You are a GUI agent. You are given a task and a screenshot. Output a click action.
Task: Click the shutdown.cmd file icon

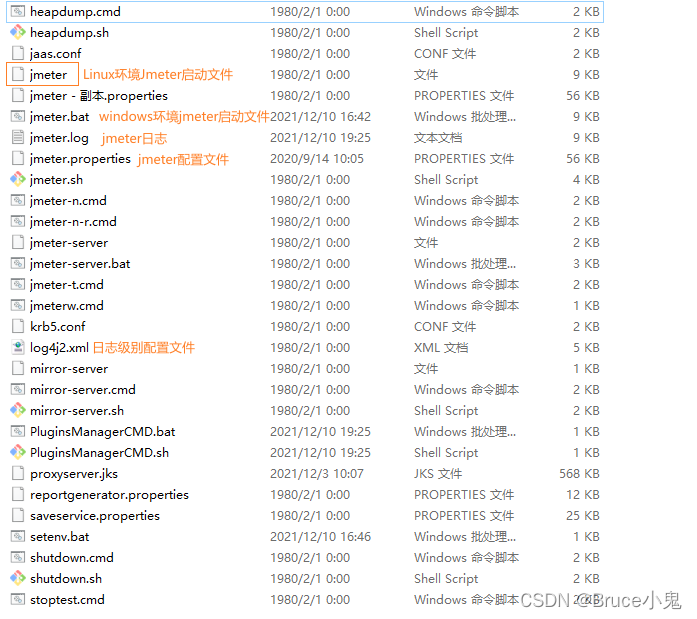point(18,557)
